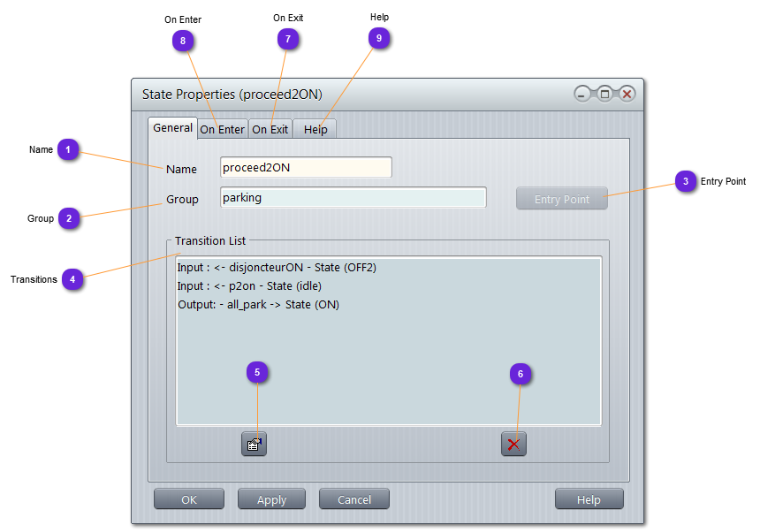Click the numbered callout marker 4

click(x=73, y=280)
